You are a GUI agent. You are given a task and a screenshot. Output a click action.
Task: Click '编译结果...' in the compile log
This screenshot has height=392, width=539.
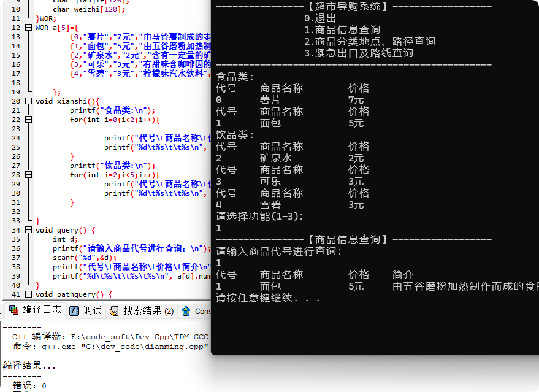[29, 366]
